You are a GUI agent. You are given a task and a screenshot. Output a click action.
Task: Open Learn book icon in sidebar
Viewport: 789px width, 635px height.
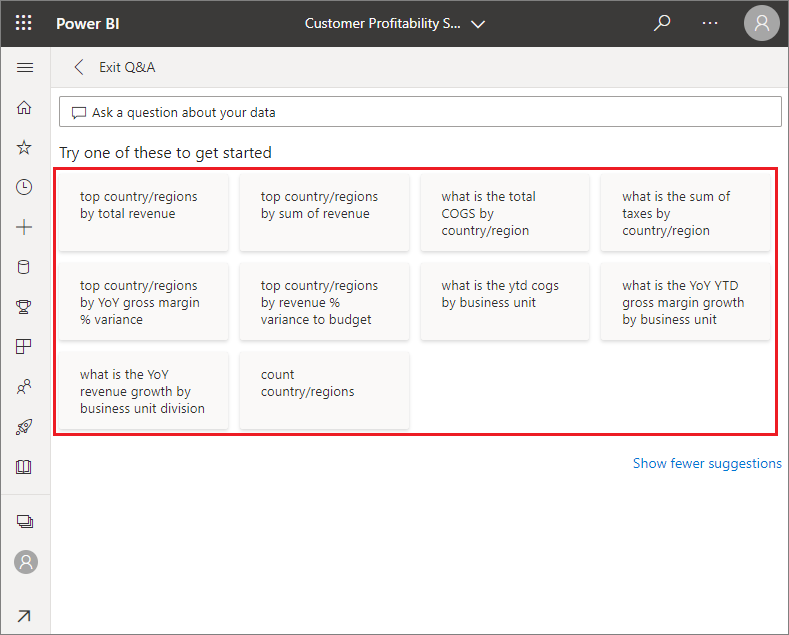(x=25, y=467)
